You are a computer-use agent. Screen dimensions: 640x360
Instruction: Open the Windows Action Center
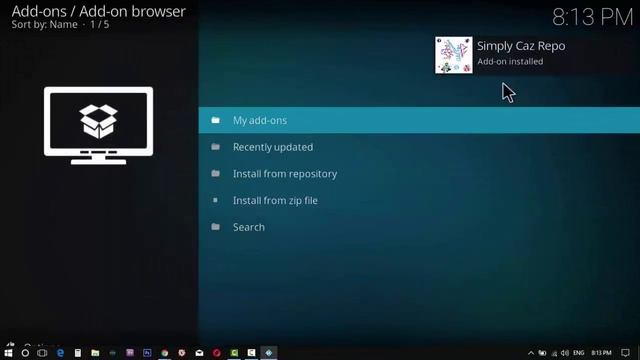(x=625, y=353)
